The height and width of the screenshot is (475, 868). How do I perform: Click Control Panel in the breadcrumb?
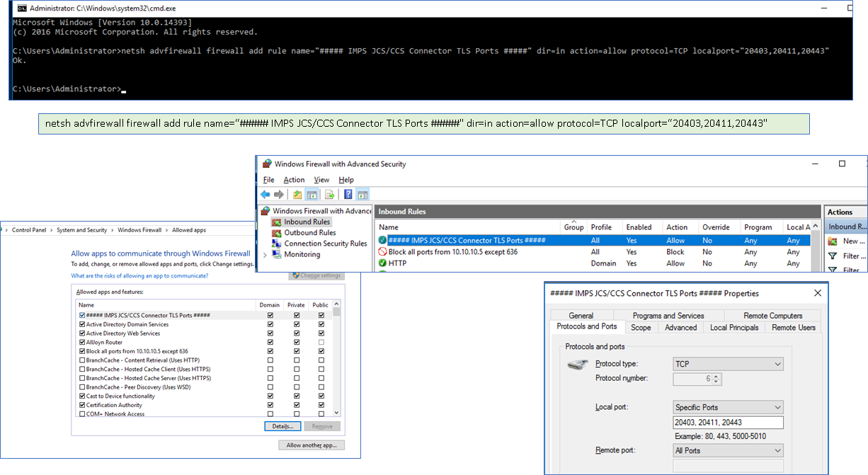click(29, 230)
